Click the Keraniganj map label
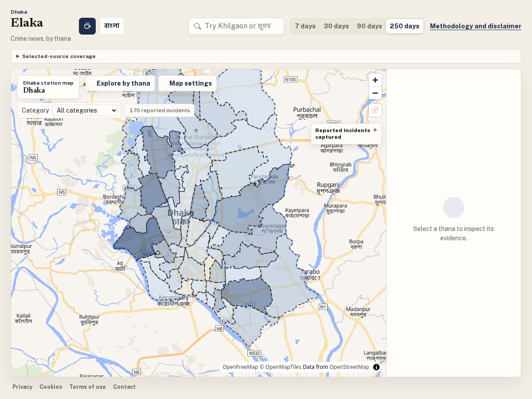Screen dimensions: 532x399 tap(174, 301)
